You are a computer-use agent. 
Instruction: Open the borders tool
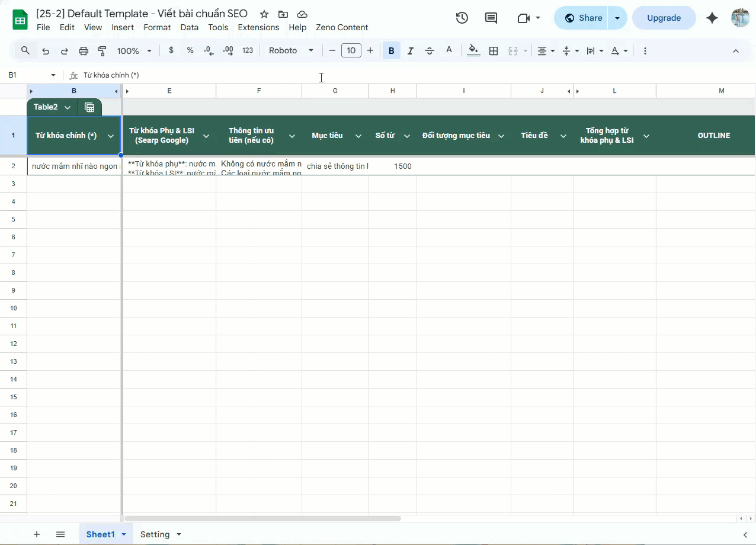click(x=494, y=51)
